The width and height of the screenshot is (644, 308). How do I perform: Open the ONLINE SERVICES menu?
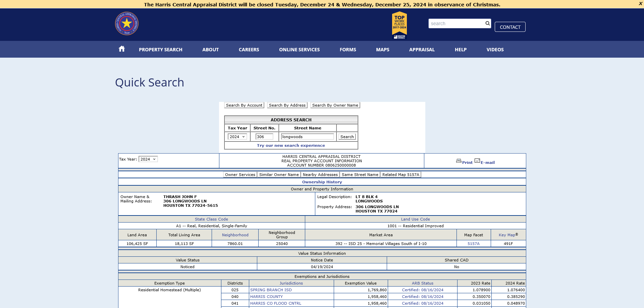(299, 50)
